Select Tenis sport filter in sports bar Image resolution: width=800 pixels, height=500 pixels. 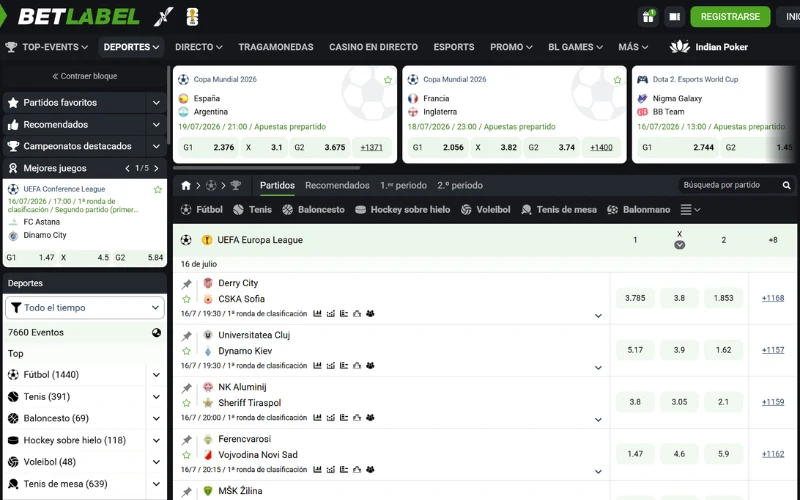point(252,210)
